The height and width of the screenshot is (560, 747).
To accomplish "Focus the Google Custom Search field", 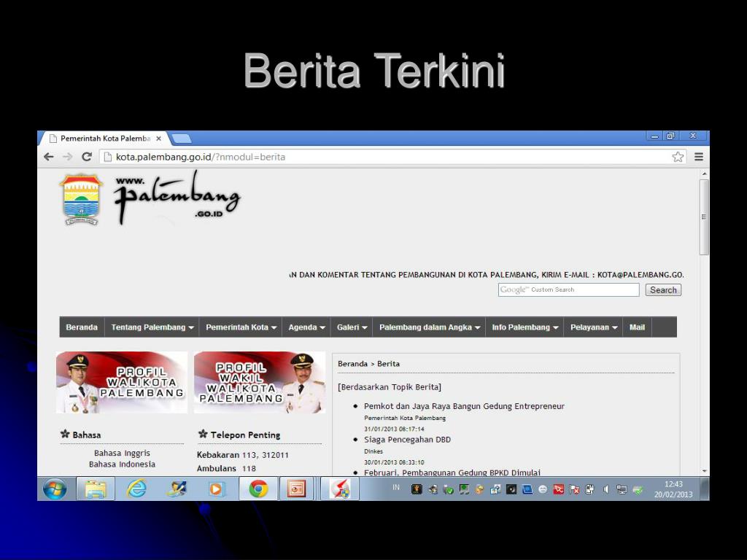I will click(x=569, y=289).
